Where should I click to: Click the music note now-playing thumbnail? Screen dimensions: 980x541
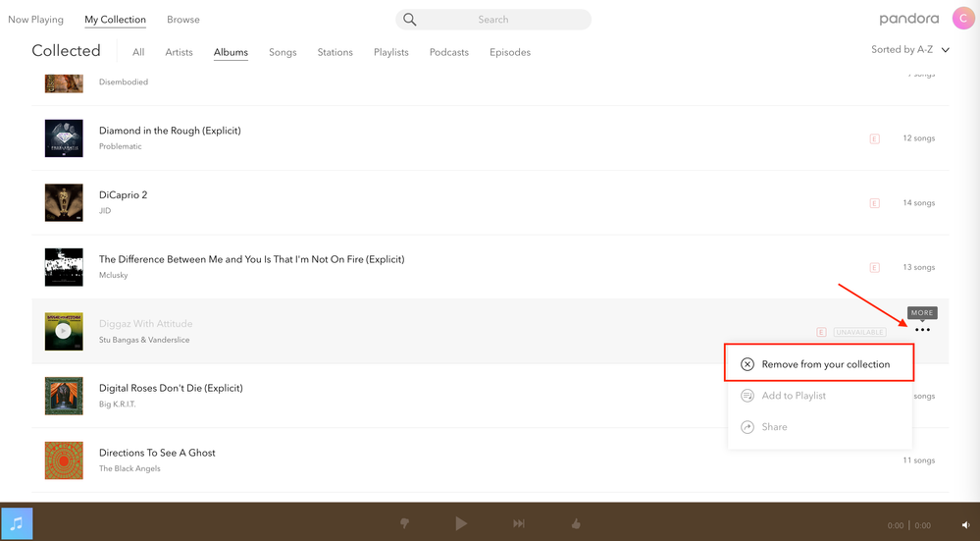17,523
